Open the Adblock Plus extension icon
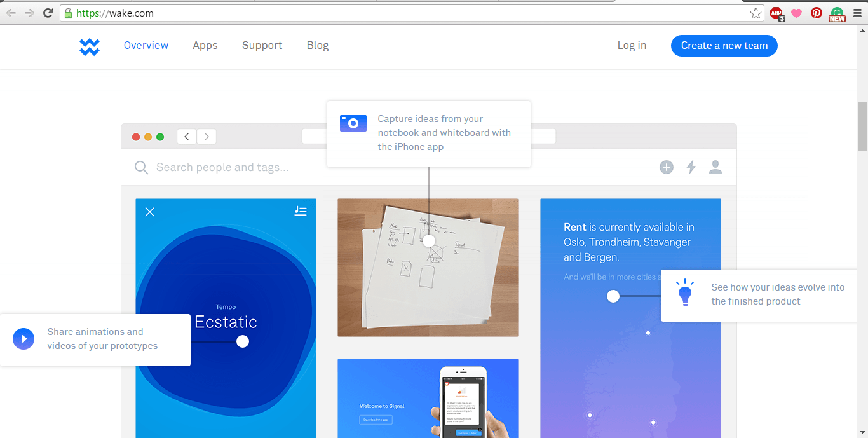The image size is (868, 438). coord(776,13)
